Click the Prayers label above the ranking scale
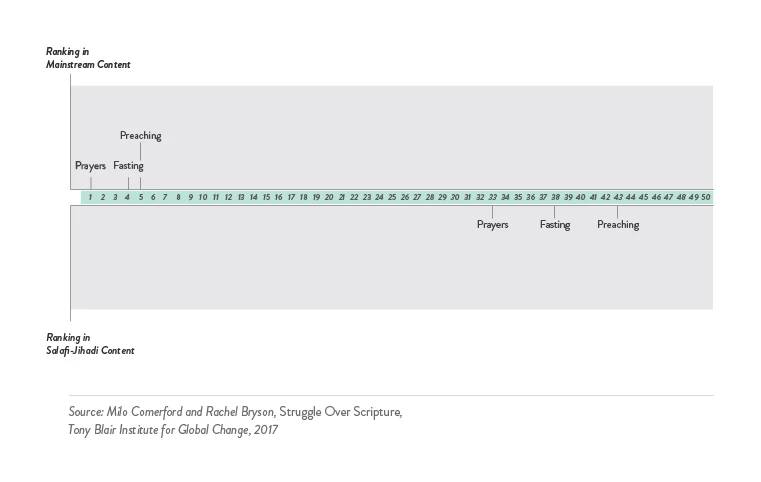This screenshot has height=482, width=761. (90, 165)
